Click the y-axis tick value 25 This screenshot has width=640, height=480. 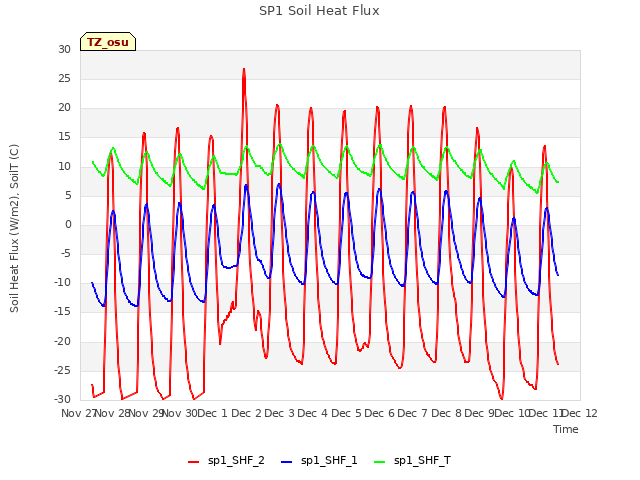(64, 78)
